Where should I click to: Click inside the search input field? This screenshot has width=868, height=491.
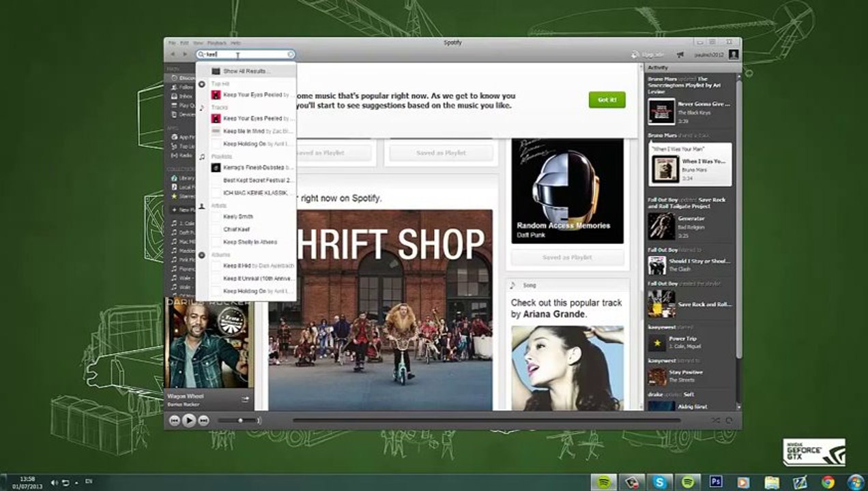[246, 55]
